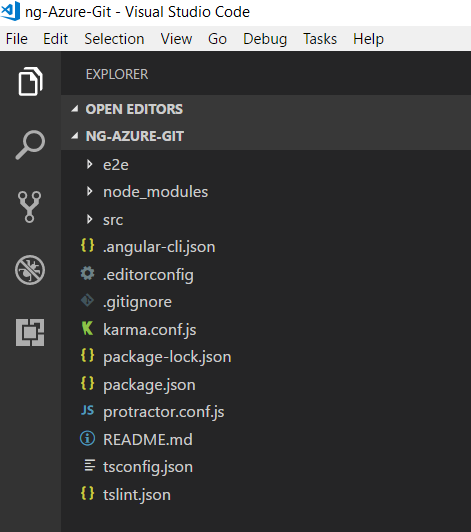
Task: Open the package-lock.json file
Action: (x=167, y=357)
